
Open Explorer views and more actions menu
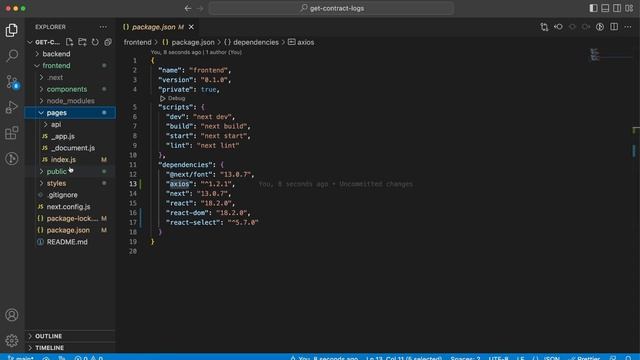pyautogui.click(x=103, y=27)
